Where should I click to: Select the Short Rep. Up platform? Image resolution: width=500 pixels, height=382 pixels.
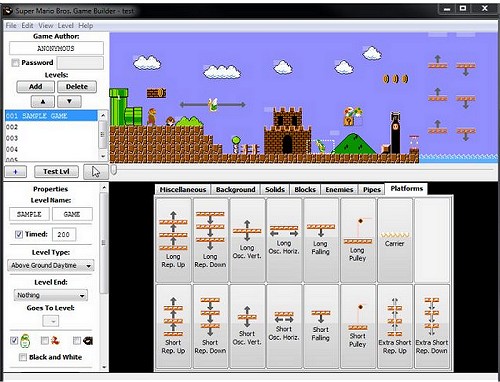click(173, 326)
